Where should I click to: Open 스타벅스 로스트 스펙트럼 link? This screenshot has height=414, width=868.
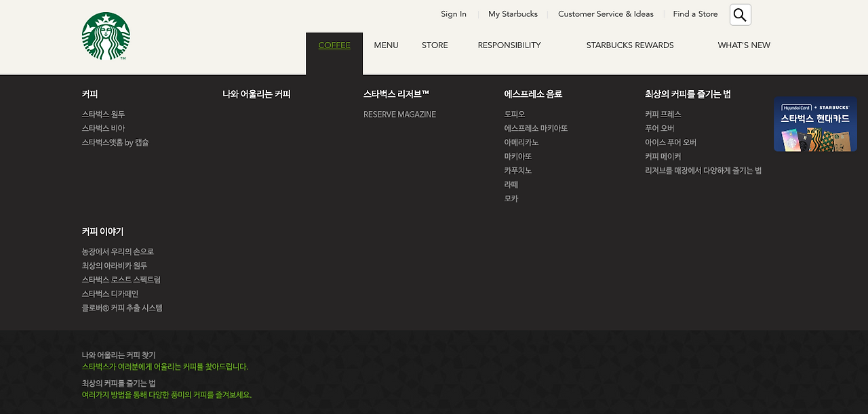point(121,280)
